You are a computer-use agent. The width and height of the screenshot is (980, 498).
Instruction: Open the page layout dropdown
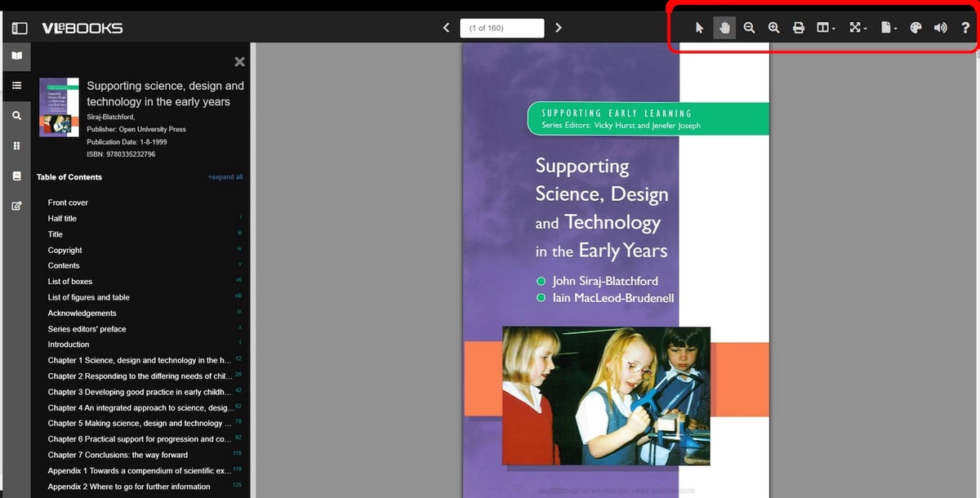888,27
